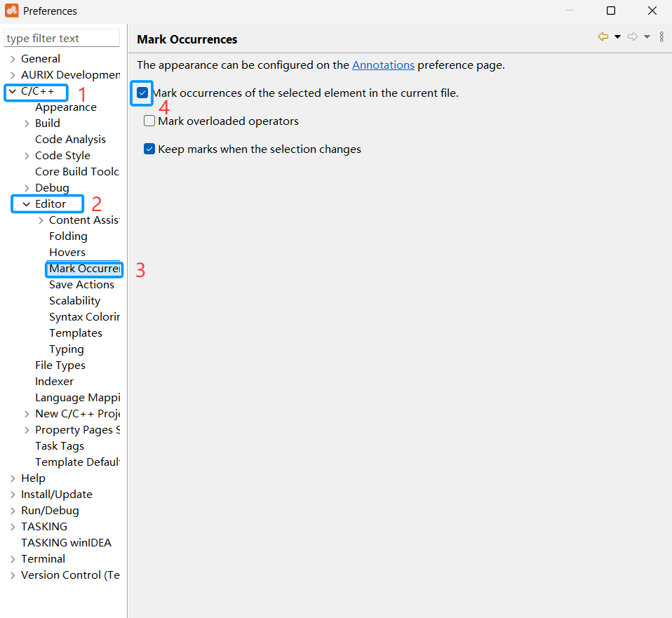The image size is (672, 618).
Task: Toggle Mark occurrences of the selected element checkbox
Action: 142,93
